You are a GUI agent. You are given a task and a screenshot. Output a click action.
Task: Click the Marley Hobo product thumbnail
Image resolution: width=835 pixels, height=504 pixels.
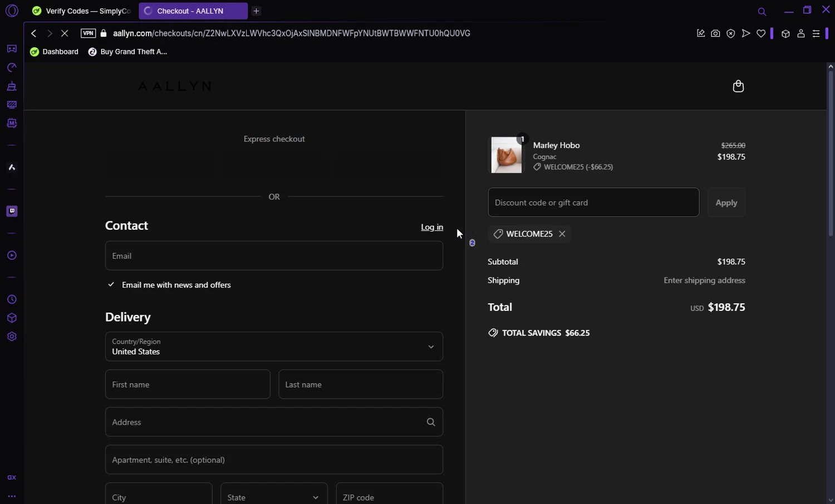507,155
